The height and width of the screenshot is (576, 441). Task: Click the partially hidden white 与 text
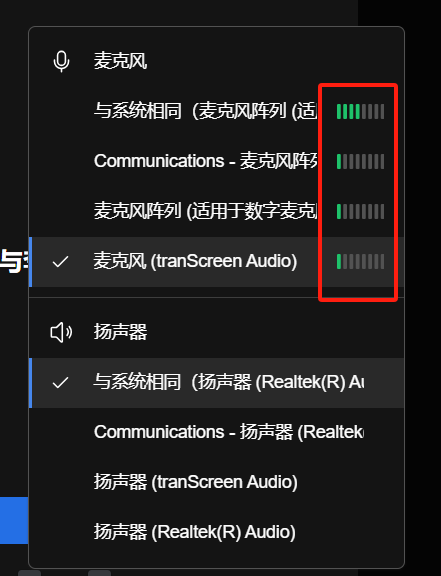coord(11,261)
